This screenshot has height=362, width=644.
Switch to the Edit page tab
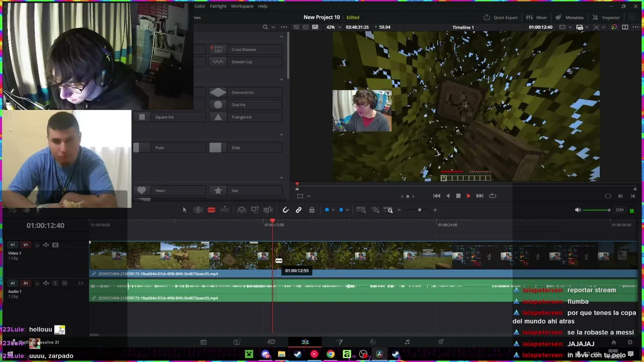[305, 342]
